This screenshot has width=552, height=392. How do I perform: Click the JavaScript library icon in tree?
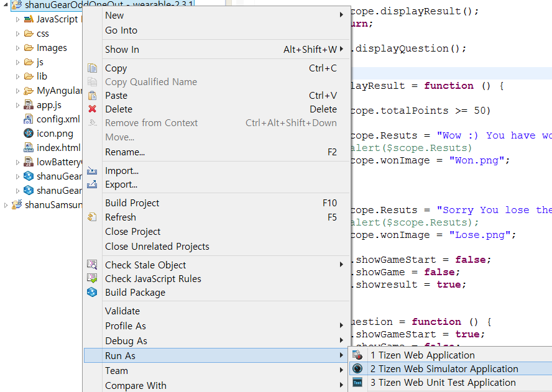pos(29,19)
